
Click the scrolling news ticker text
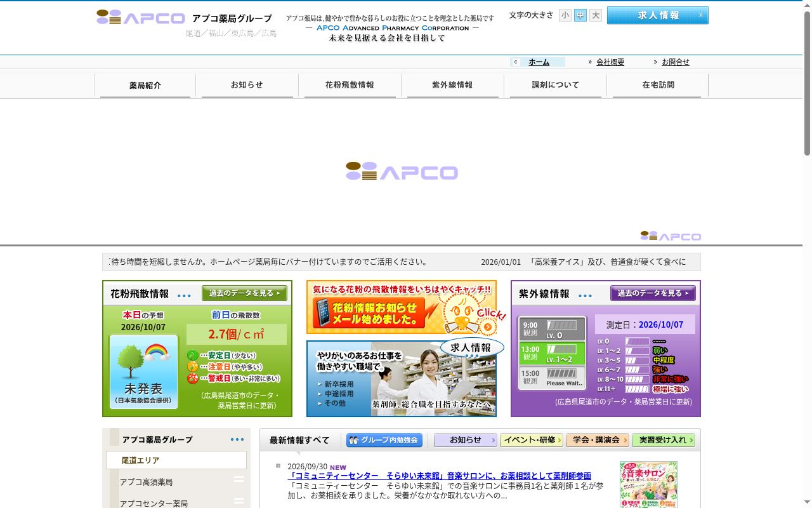pos(402,262)
